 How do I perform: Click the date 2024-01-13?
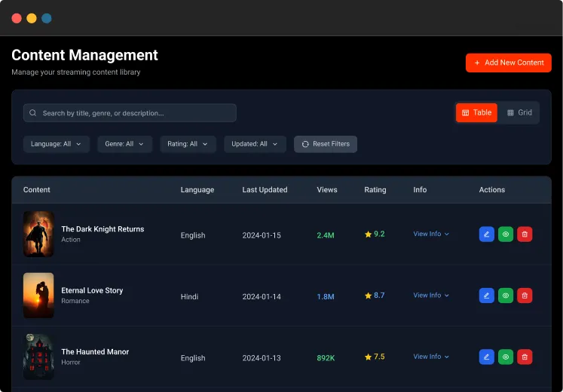click(x=262, y=358)
